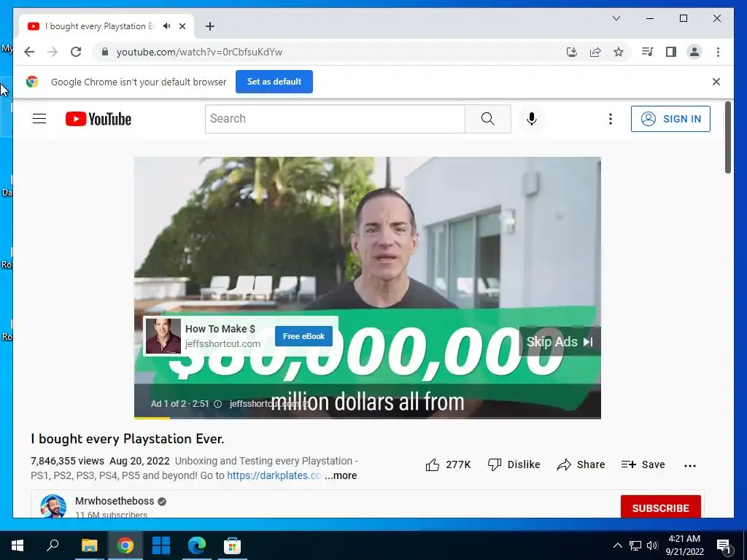Screen dimensions: 747x560
Task: Open more actions ellipsis under video
Action: click(x=690, y=466)
